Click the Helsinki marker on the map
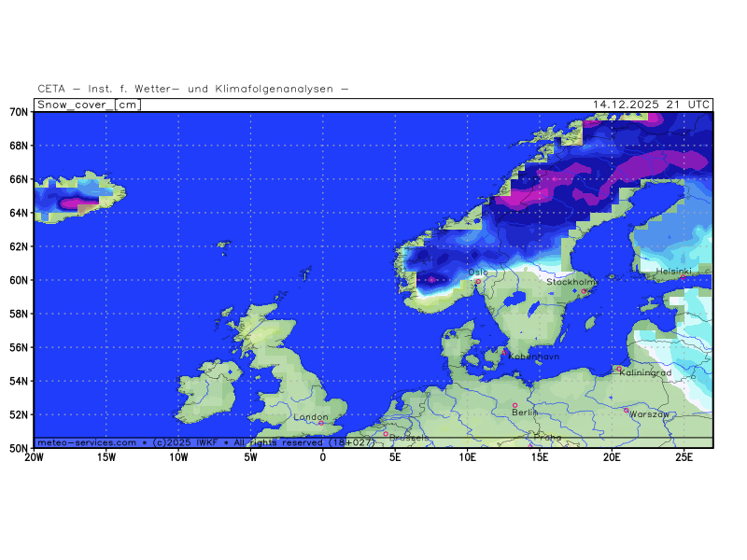This screenshot has width=747, height=560. point(683,278)
